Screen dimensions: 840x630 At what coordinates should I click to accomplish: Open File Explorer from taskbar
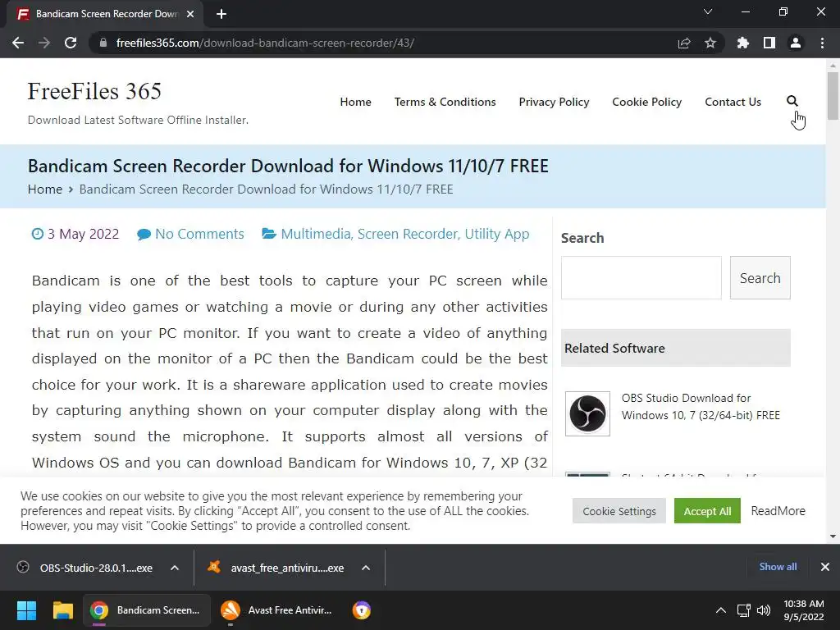coord(62,610)
